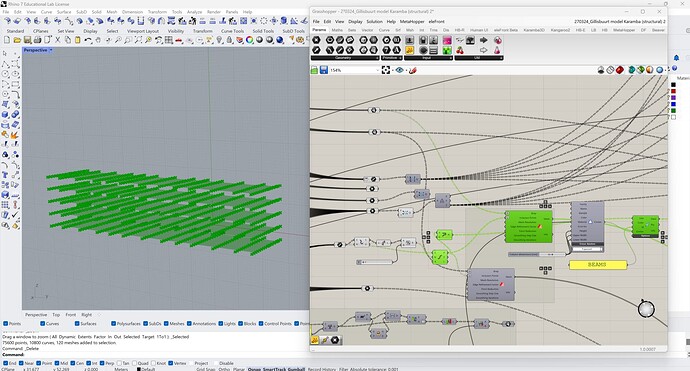Image resolution: width=690 pixels, height=371 pixels.
Task: Click the light bulb Hide icon
Action: pyautogui.click(x=219, y=40)
